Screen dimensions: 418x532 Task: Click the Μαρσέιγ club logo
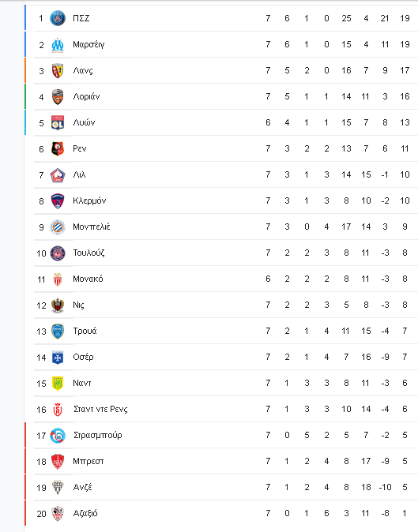coord(58,44)
